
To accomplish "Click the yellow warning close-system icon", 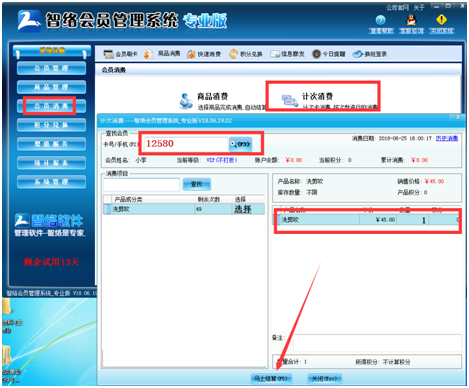I will pyautogui.click(x=441, y=20).
